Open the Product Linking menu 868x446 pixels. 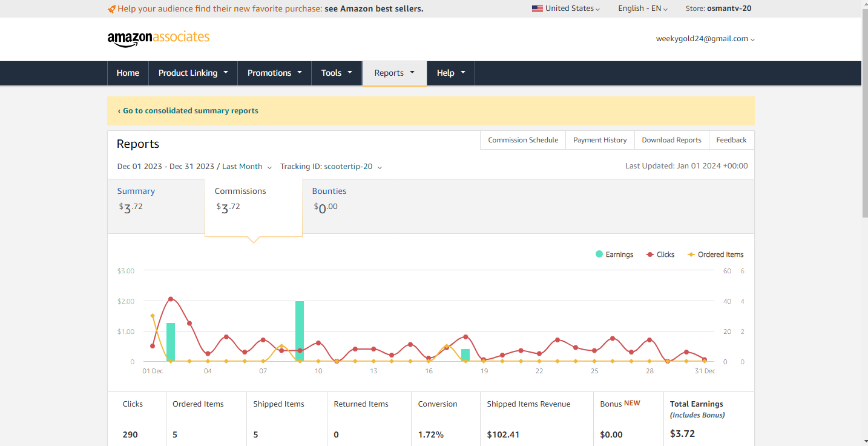(193, 73)
